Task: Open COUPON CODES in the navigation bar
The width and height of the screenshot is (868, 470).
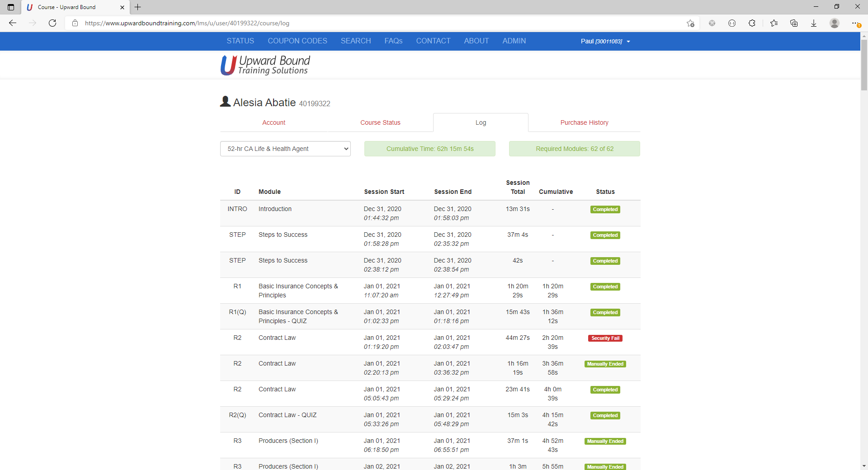Action: tap(297, 41)
